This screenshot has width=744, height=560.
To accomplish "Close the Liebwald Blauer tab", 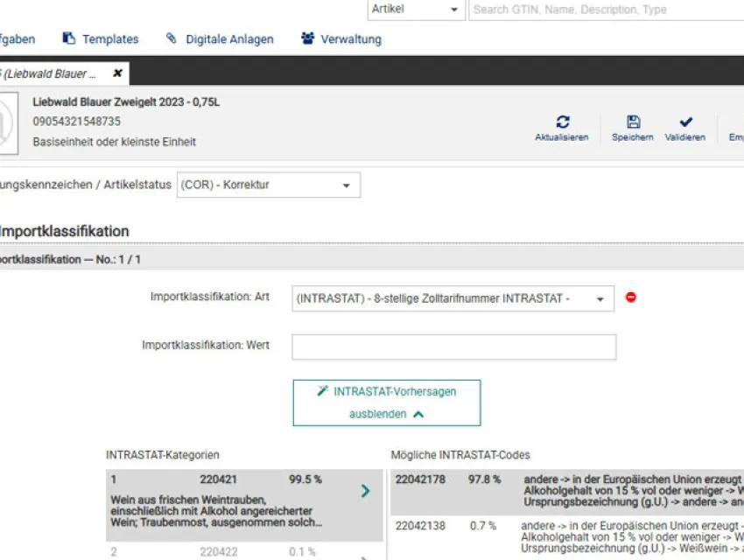I will click(x=117, y=73).
